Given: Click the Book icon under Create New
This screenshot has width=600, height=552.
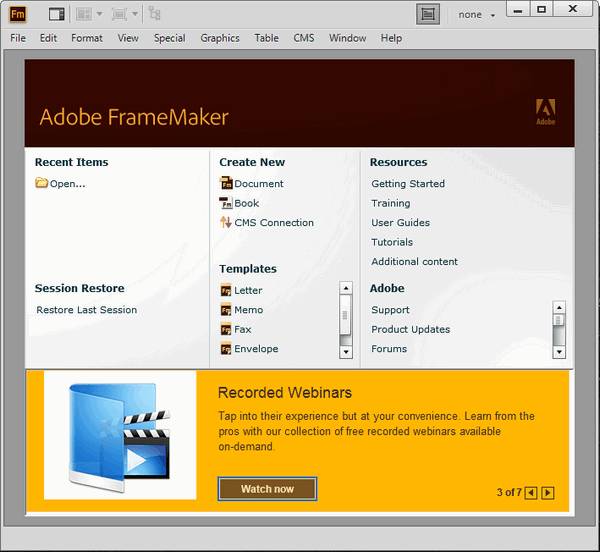Looking at the screenshot, I should tap(226, 203).
